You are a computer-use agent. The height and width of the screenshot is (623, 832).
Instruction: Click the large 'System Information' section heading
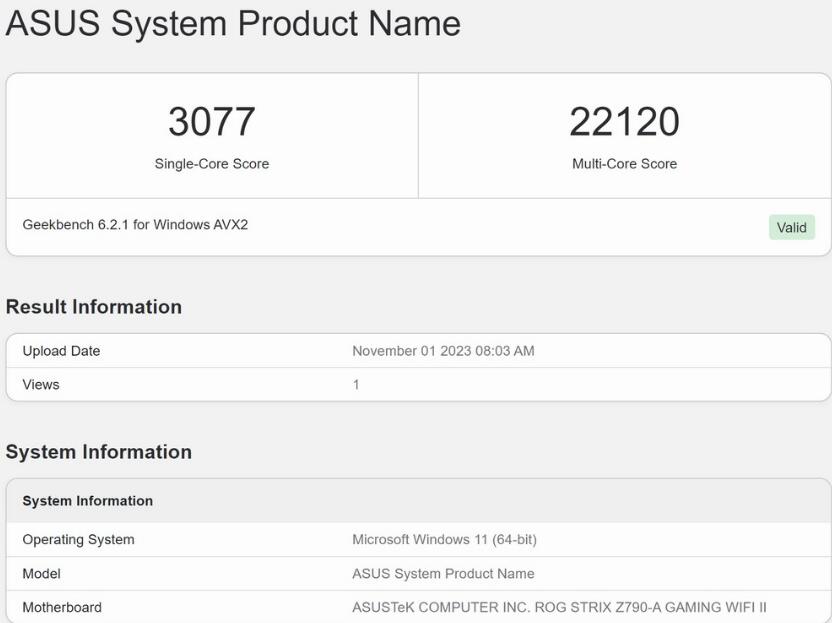click(x=99, y=452)
